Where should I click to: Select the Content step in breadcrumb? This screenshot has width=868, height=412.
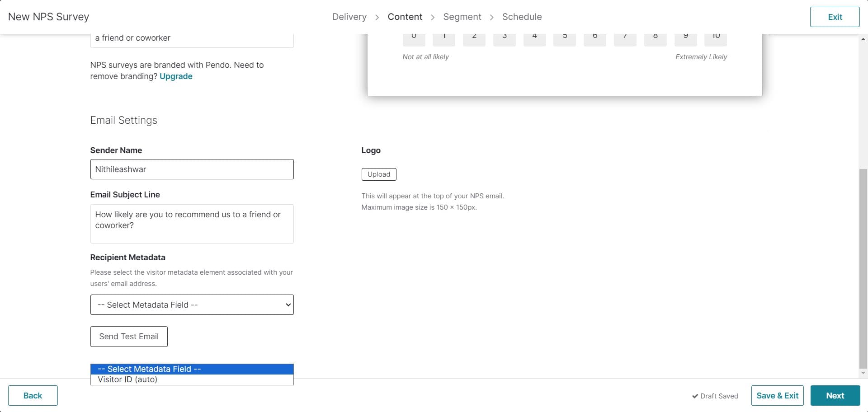coord(405,17)
